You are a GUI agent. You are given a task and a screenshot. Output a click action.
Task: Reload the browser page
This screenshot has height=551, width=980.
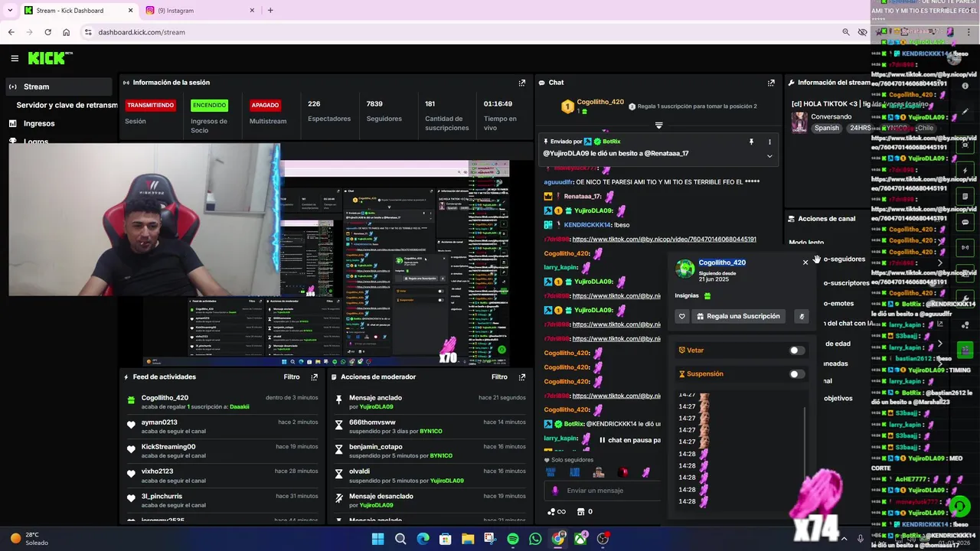pyautogui.click(x=47, y=32)
